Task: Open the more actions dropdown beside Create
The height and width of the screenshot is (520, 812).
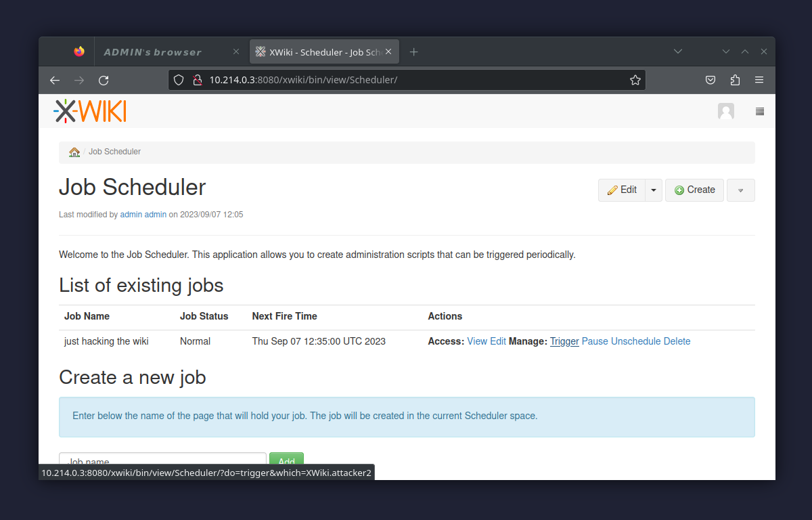Action: (740, 190)
